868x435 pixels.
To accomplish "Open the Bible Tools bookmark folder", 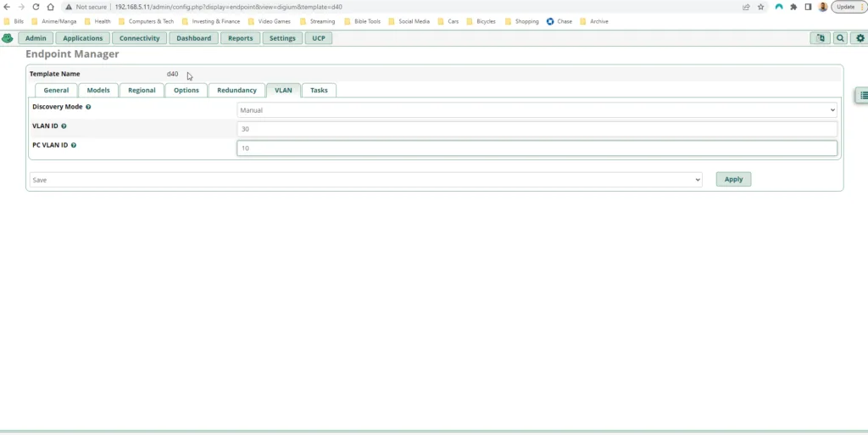I will point(363,21).
